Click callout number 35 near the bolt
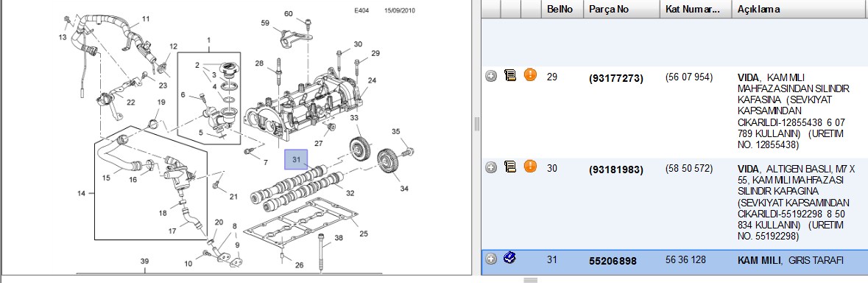The image size is (868, 283). click(x=396, y=131)
